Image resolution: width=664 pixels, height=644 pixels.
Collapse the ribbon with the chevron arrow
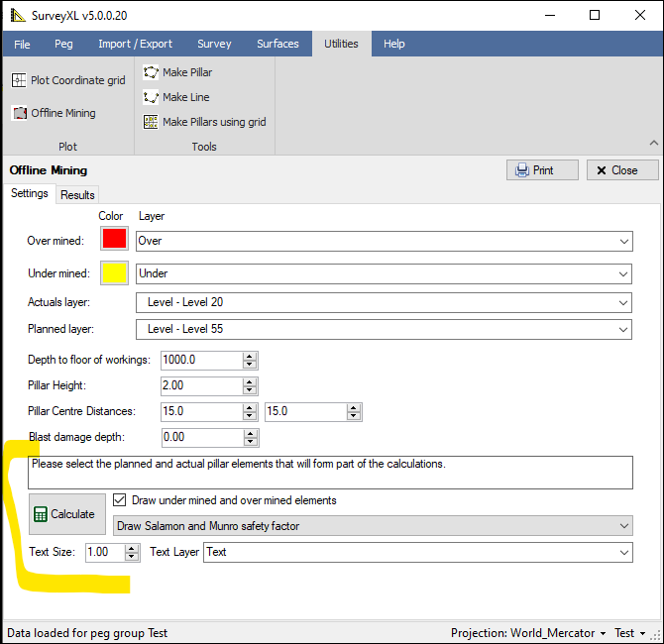click(x=653, y=144)
